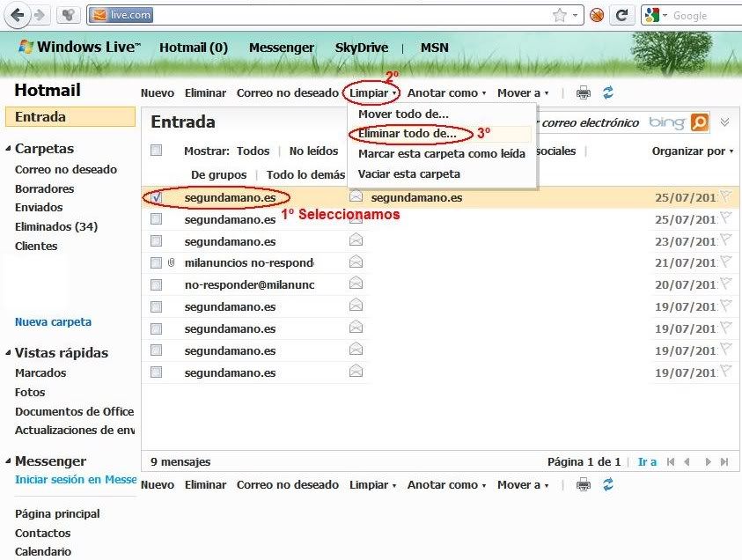Click Nuevo in the top toolbar
Image resolution: width=742 pixels, height=560 pixels.
click(158, 92)
